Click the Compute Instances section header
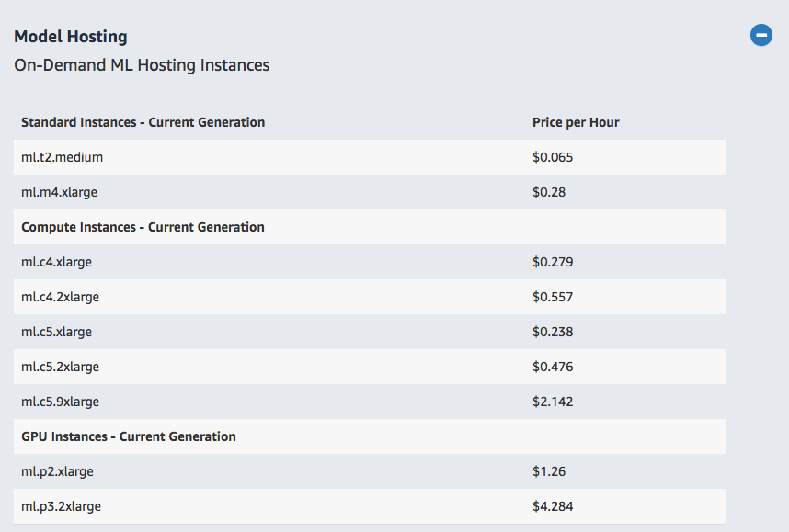 point(143,227)
